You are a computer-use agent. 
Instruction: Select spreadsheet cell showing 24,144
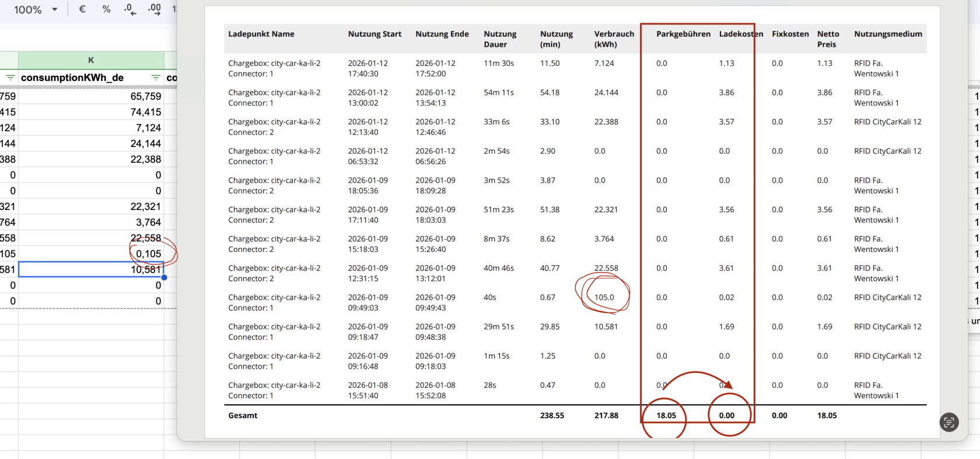tap(91, 143)
